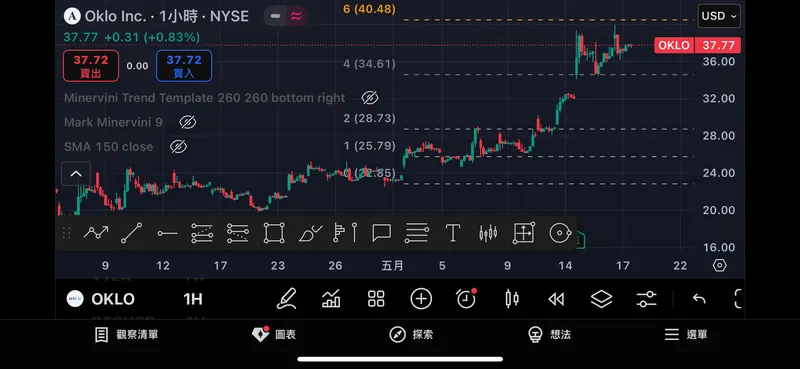Select the rectangle shape tool
The height and width of the screenshot is (369, 800).
(x=274, y=233)
